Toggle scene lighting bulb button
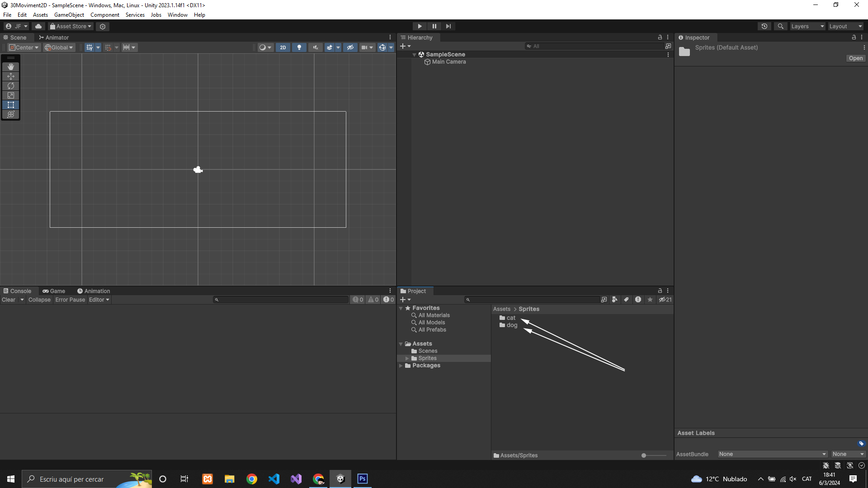868x488 pixels. coord(299,47)
